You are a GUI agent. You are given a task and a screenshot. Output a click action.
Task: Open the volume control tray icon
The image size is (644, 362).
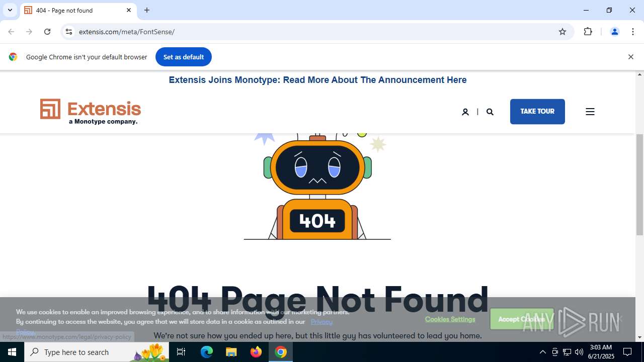point(579,352)
